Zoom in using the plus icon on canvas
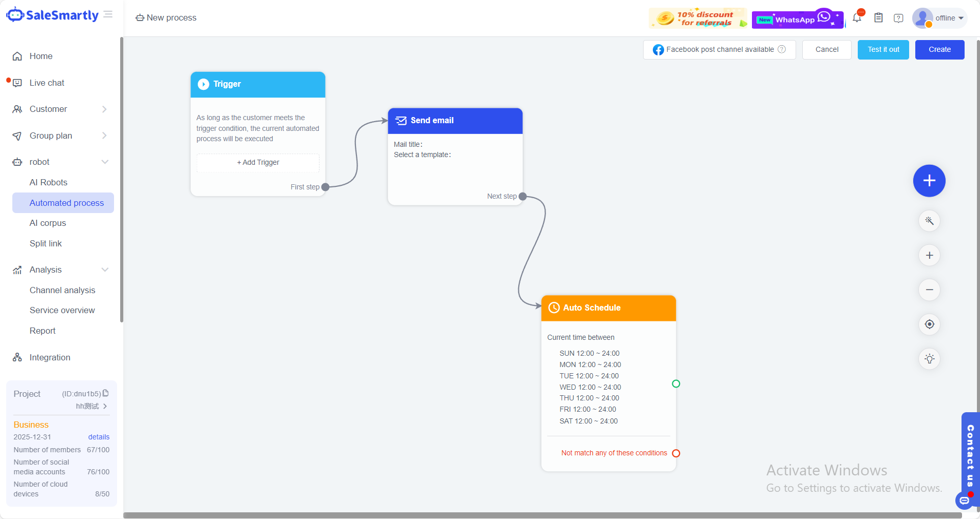This screenshot has width=980, height=519. [929, 255]
